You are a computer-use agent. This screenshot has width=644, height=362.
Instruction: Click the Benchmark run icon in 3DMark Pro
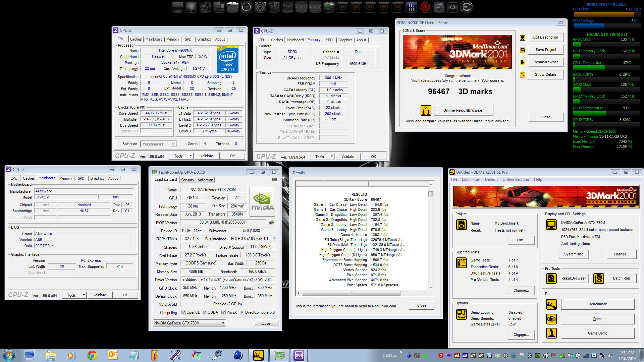coord(551,304)
